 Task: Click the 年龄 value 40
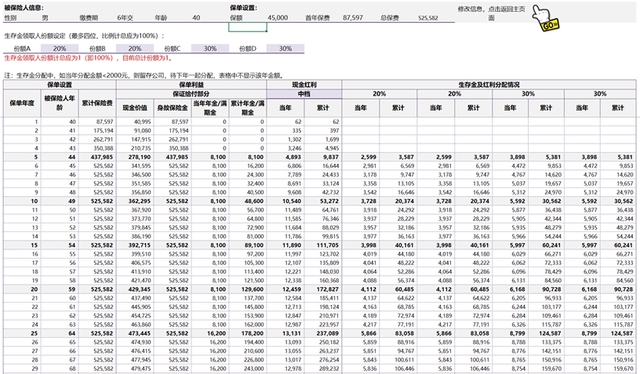coord(196,18)
